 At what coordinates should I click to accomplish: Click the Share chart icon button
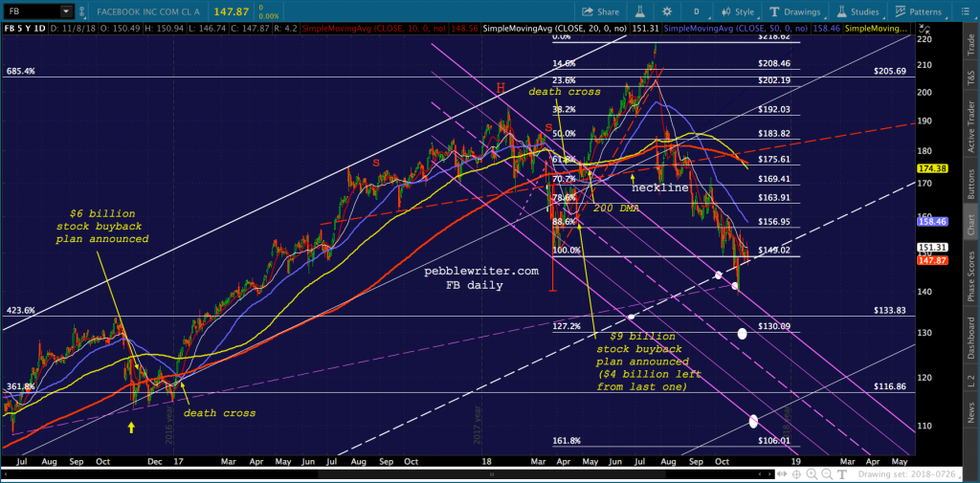tap(600, 11)
